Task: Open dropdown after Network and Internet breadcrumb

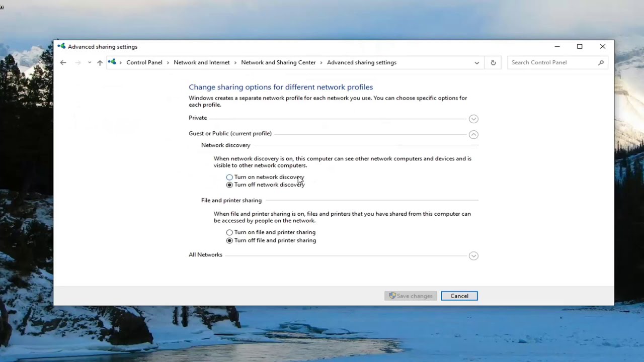Action: coord(235,62)
